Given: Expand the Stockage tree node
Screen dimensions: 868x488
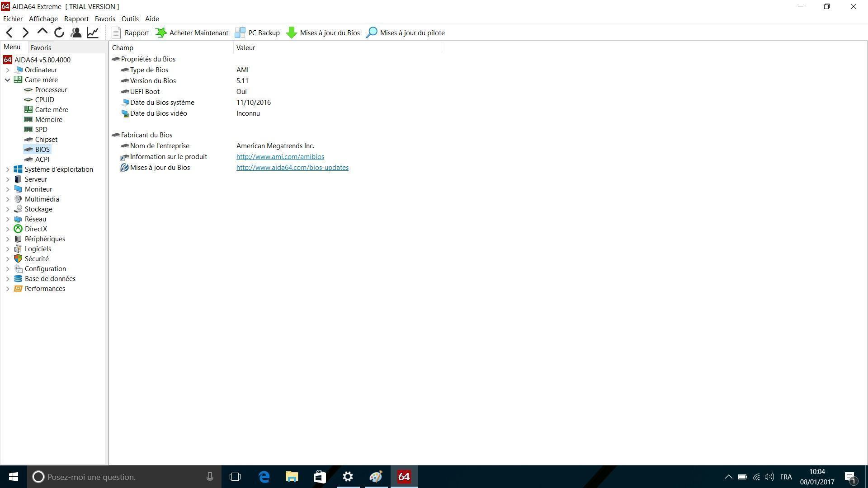Looking at the screenshot, I should pos(8,209).
